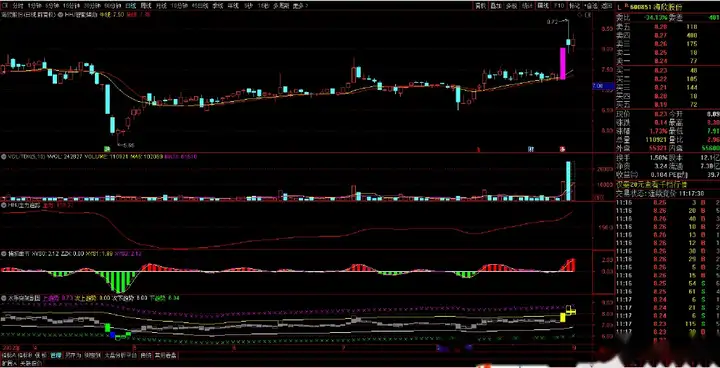
Task: Expand the 更多 period options
Action: [300, 6]
